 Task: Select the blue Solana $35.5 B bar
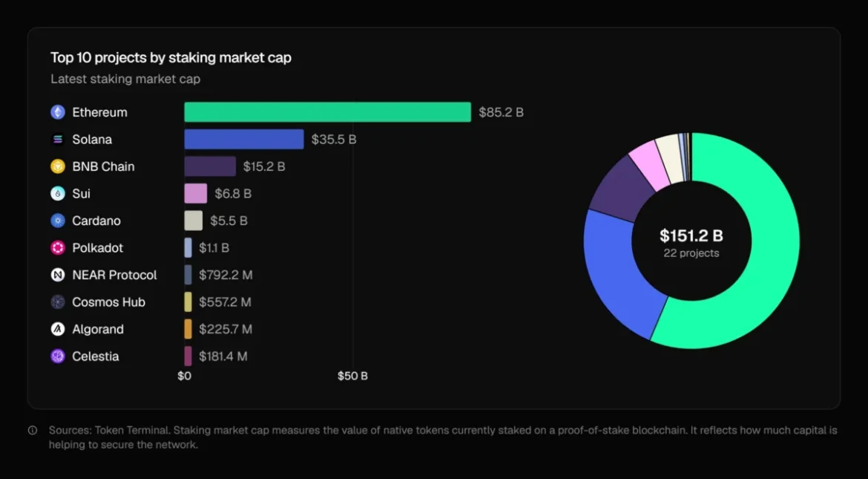coord(244,140)
